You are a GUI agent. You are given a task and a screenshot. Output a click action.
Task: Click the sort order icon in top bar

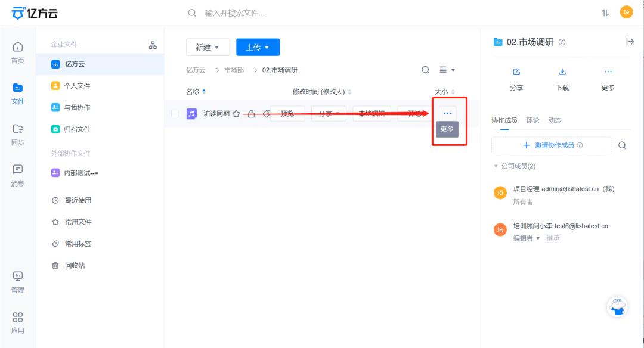(605, 12)
